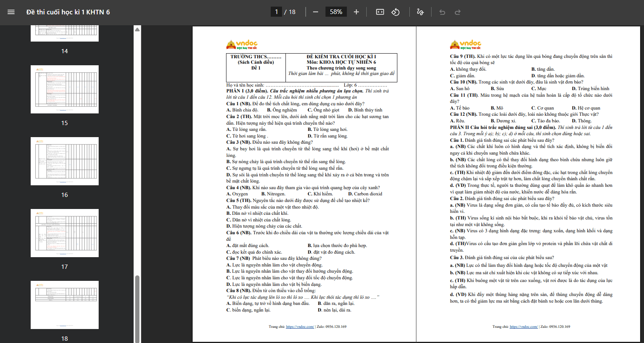Click the total page count '18'
The width and height of the screenshot is (644, 343).
tap(292, 12)
